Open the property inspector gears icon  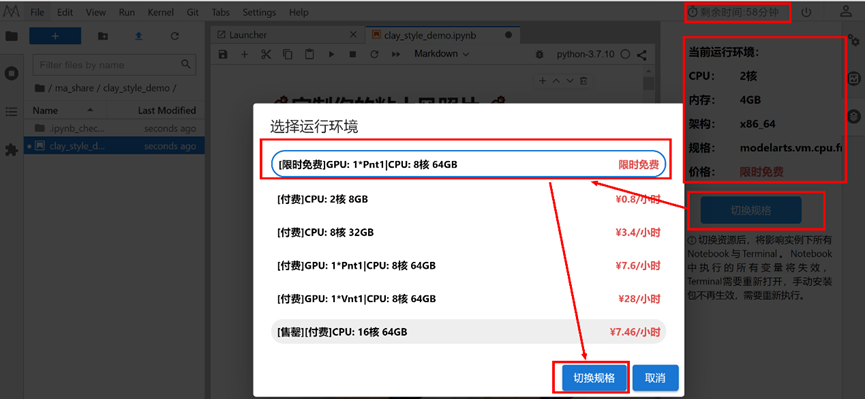click(853, 40)
